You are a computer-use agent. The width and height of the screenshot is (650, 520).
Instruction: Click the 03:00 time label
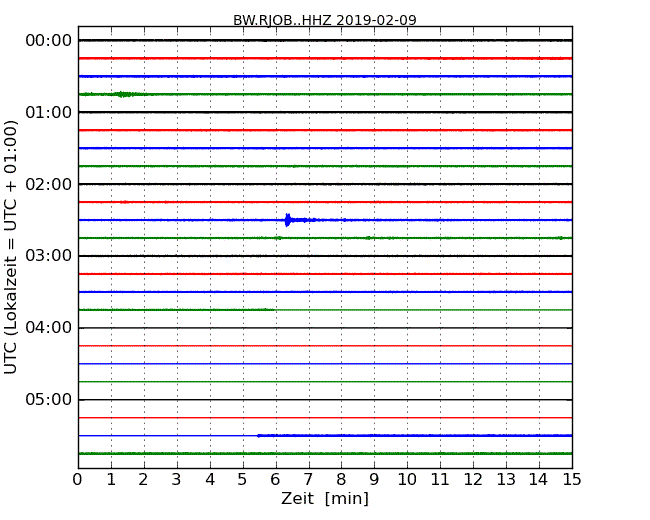pos(49,256)
